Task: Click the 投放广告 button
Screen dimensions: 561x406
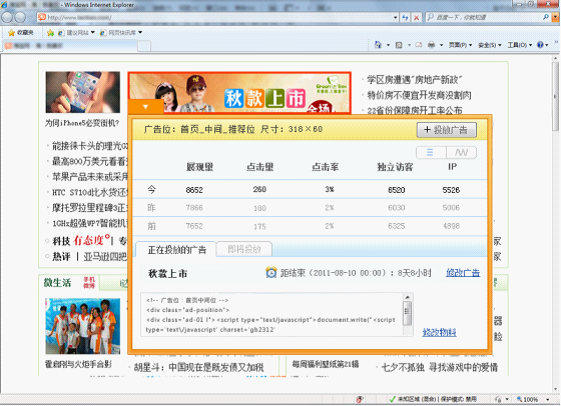Action: coord(447,130)
